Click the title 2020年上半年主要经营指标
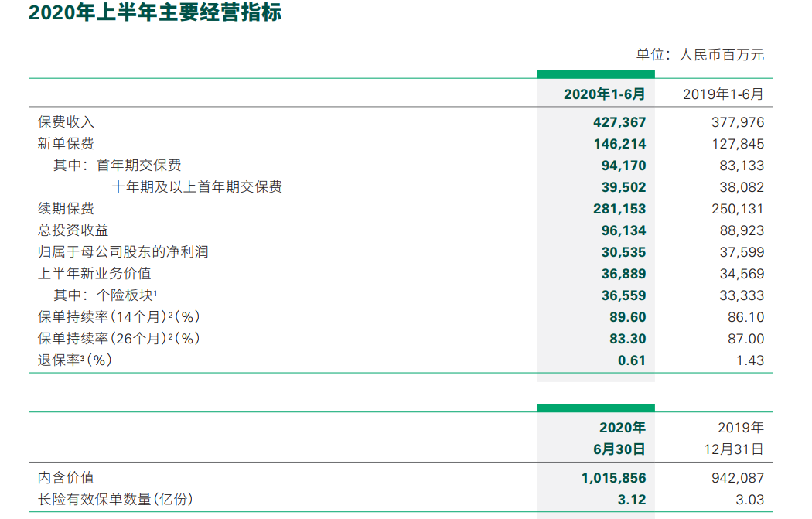Screen dimensions: 812x519 pyautogui.click(x=155, y=12)
